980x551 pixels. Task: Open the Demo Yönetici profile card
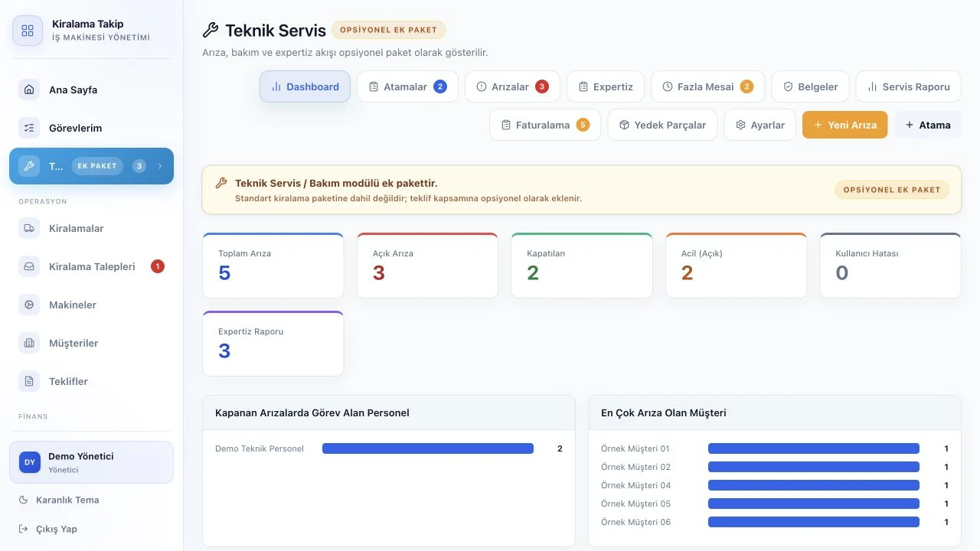pyautogui.click(x=92, y=462)
